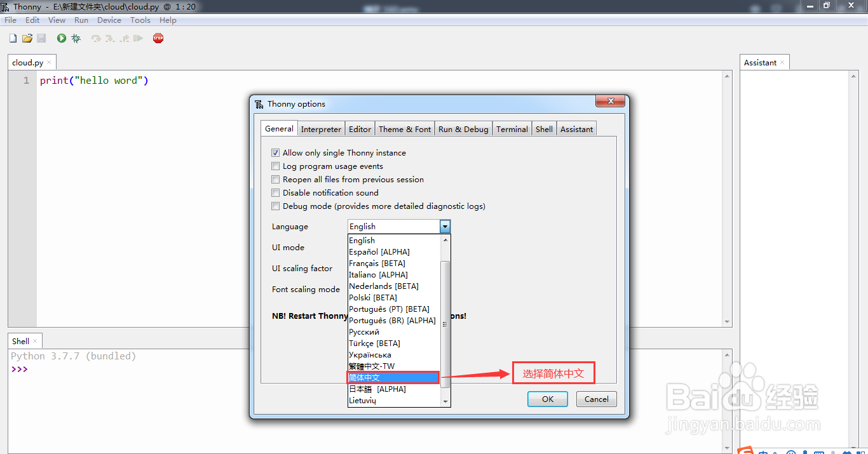Image resolution: width=868 pixels, height=454 pixels.
Task: Enable Log program usage events
Action: (x=275, y=166)
